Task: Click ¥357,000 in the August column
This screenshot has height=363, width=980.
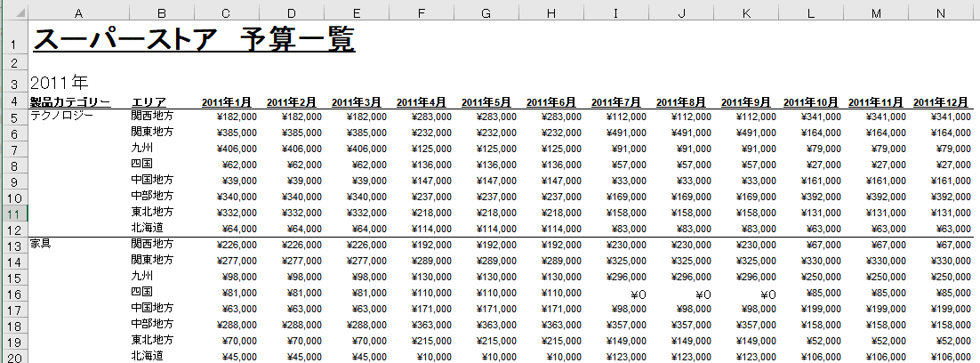Action: pos(691,324)
